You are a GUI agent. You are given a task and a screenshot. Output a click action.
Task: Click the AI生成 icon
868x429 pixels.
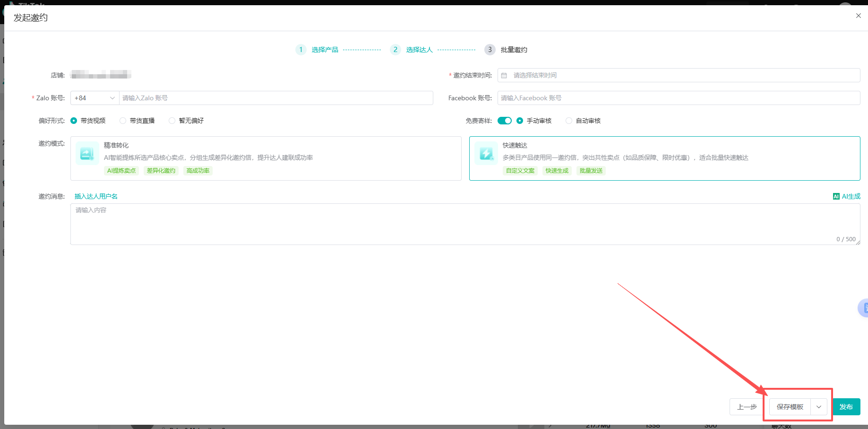(x=836, y=196)
